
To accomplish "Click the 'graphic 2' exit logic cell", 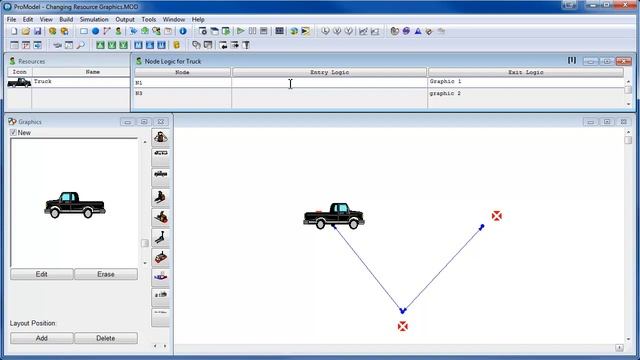I will click(x=526, y=94).
